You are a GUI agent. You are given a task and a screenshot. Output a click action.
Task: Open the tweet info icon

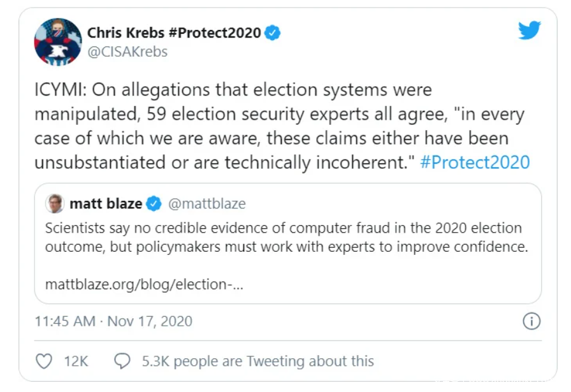click(x=531, y=321)
